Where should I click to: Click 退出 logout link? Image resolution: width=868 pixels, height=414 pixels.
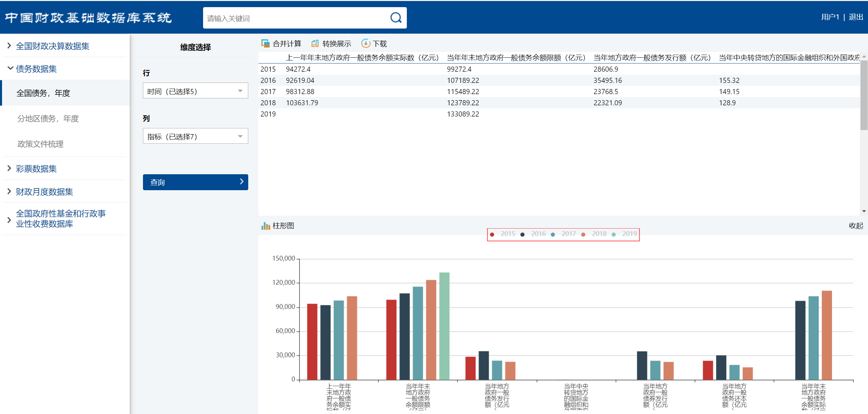856,17
